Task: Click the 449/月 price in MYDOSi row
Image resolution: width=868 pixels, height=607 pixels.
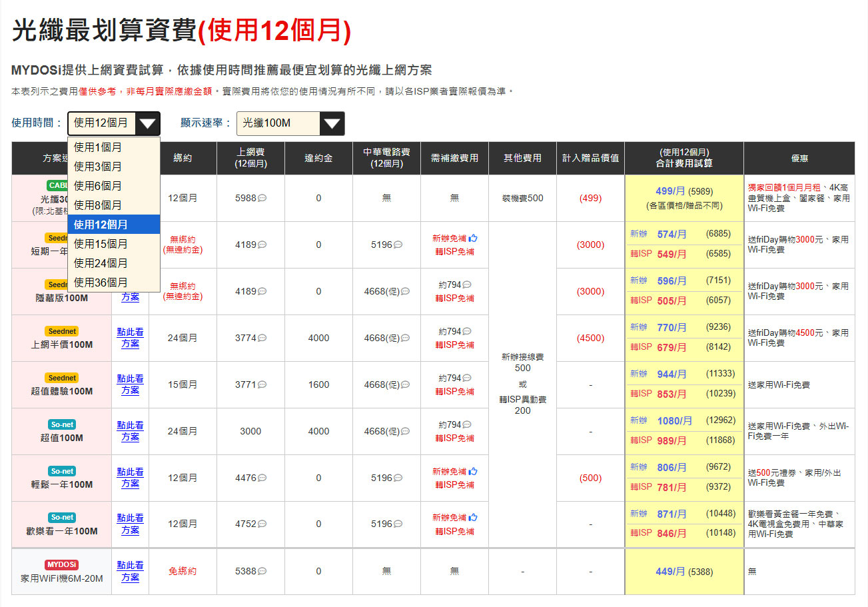Action: tap(671, 571)
